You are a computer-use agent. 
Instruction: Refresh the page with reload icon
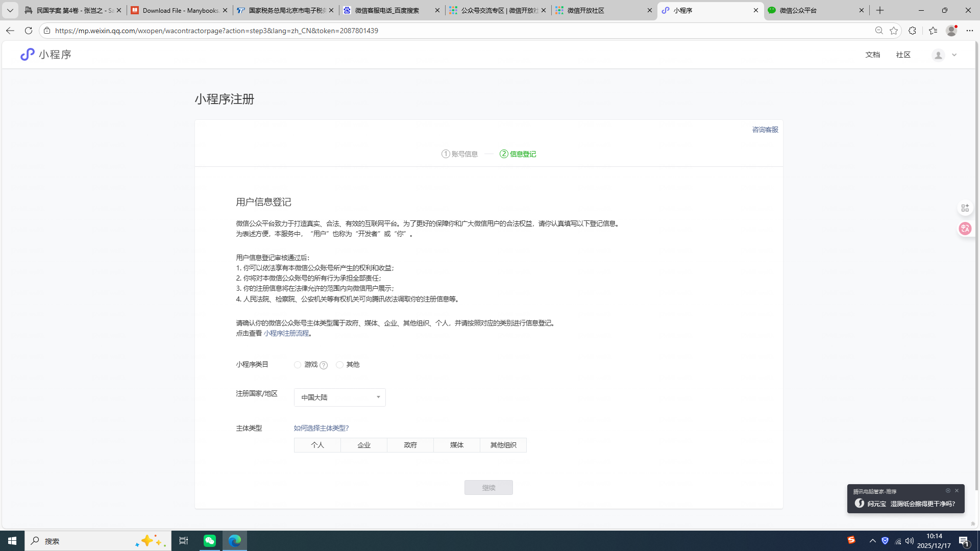click(29, 31)
